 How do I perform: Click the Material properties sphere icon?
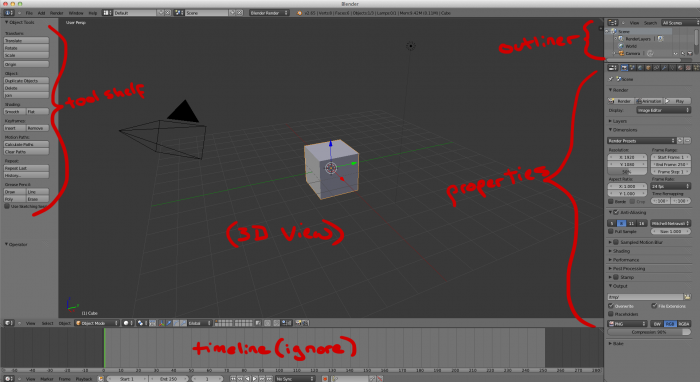[680, 68]
